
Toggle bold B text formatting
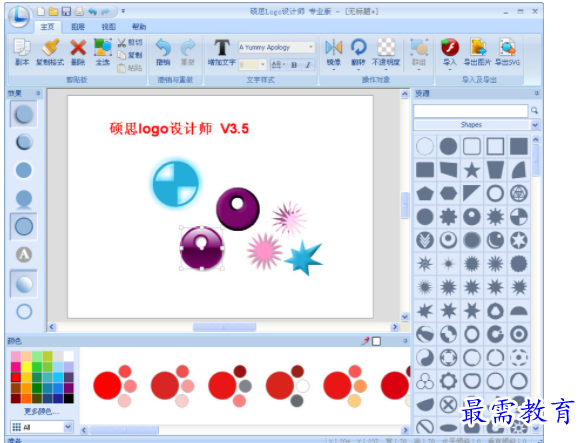click(294, 65)
